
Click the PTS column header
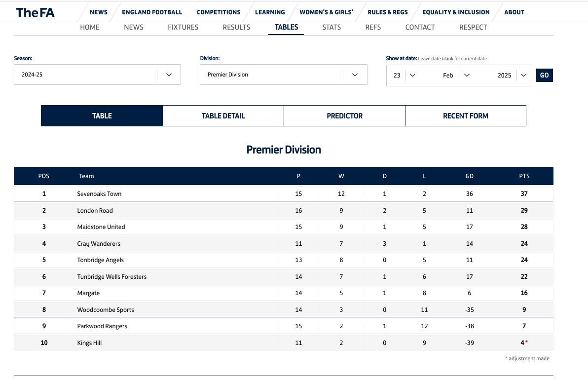click(524, 176)
